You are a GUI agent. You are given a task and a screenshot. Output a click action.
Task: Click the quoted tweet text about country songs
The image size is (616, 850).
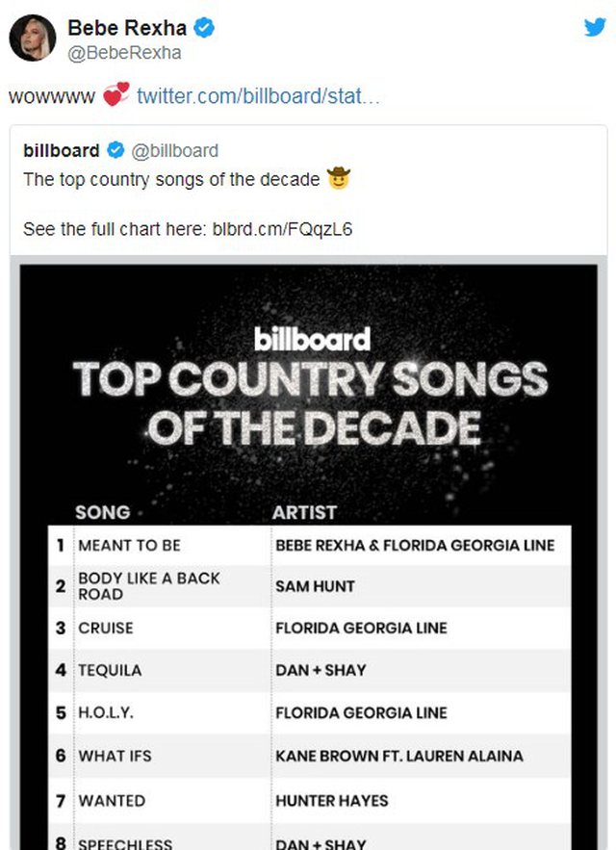point(171,179)
